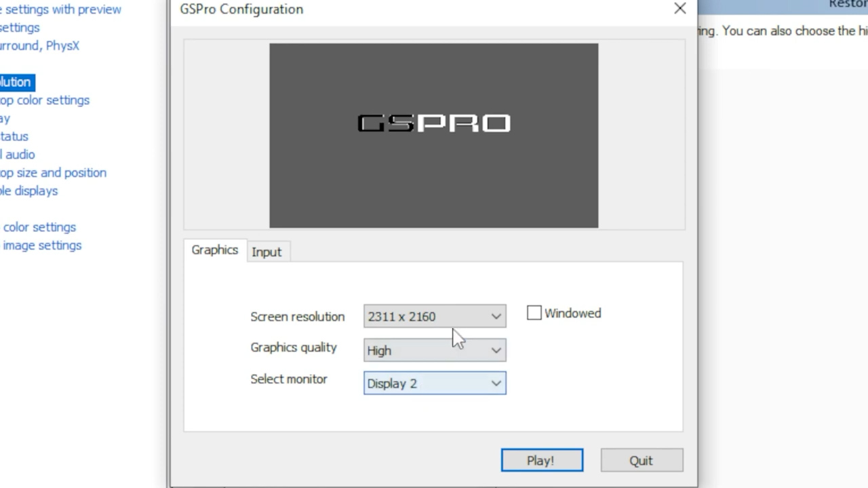Click the Screen resolution label
This screenshot has height=488, width=868.
298,317
